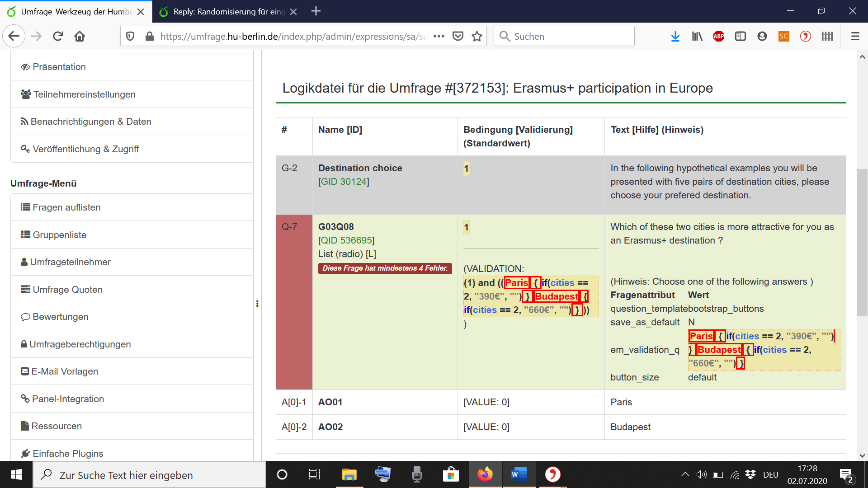Click the page vertical scrollbar thumb

click(862, 242)
